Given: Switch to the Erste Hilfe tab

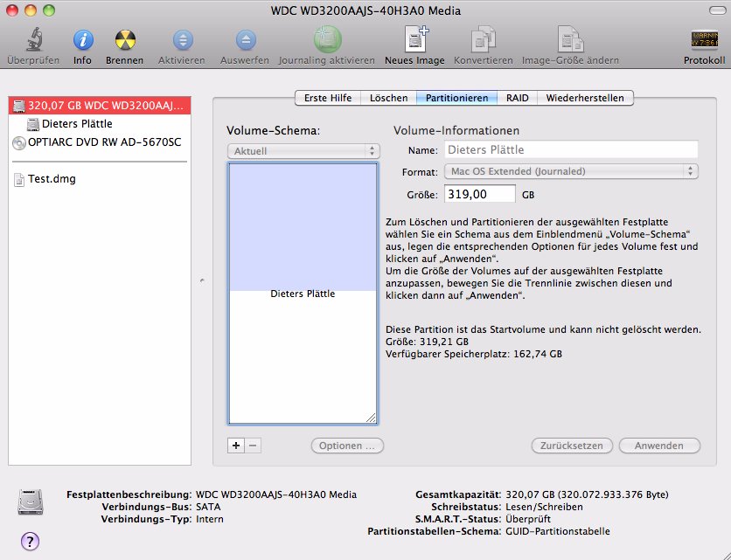Looking at the screenshot, I should click(328, 98).
